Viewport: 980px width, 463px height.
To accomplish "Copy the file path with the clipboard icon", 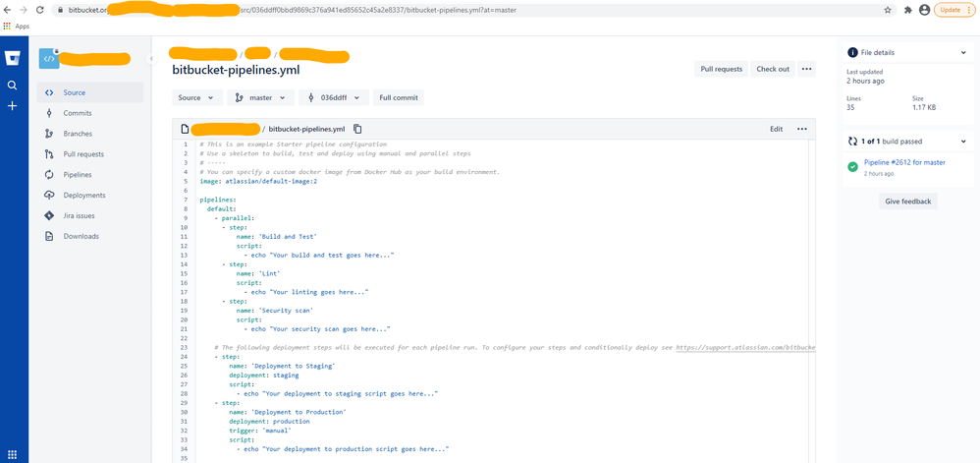I will coord(357,129).
